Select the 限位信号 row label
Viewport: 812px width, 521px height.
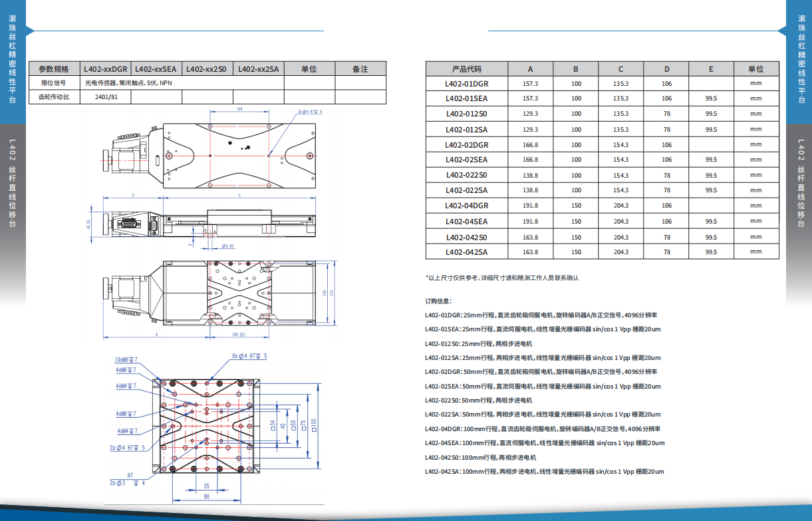point(54,83)
